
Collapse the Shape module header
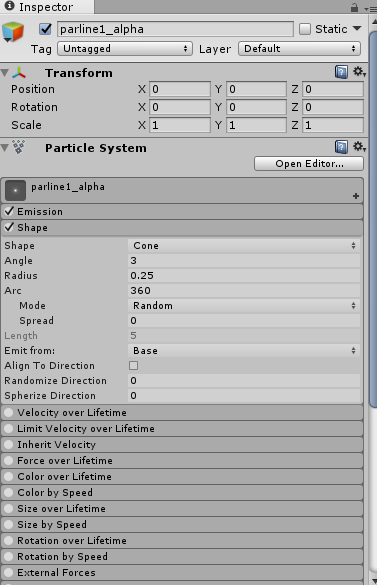click(x=182, y=227)
